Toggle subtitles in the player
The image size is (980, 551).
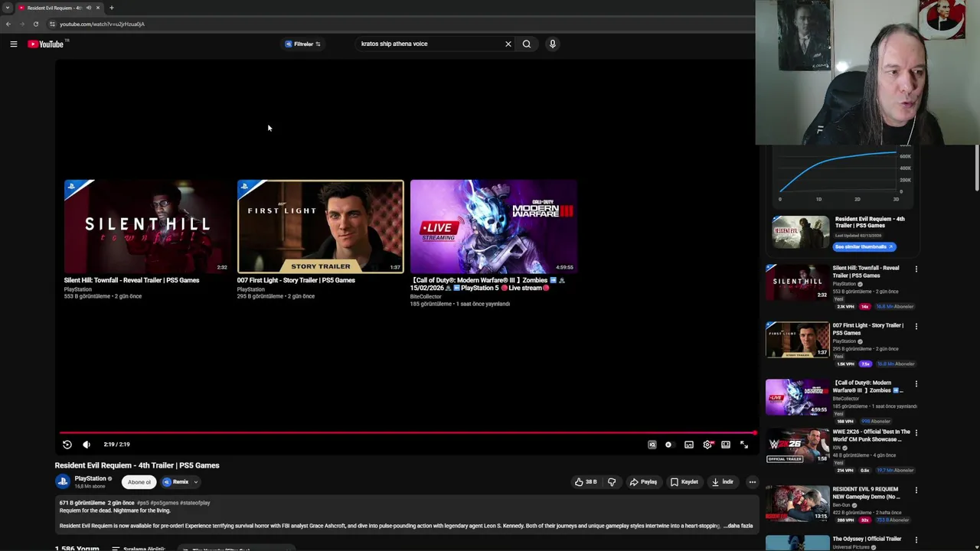tap(689, 445)
